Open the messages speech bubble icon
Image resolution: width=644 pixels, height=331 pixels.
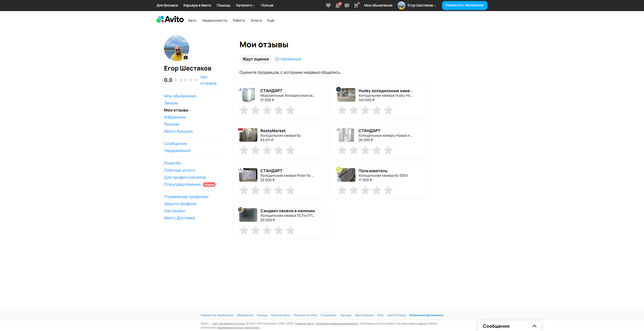pos(347,6)
